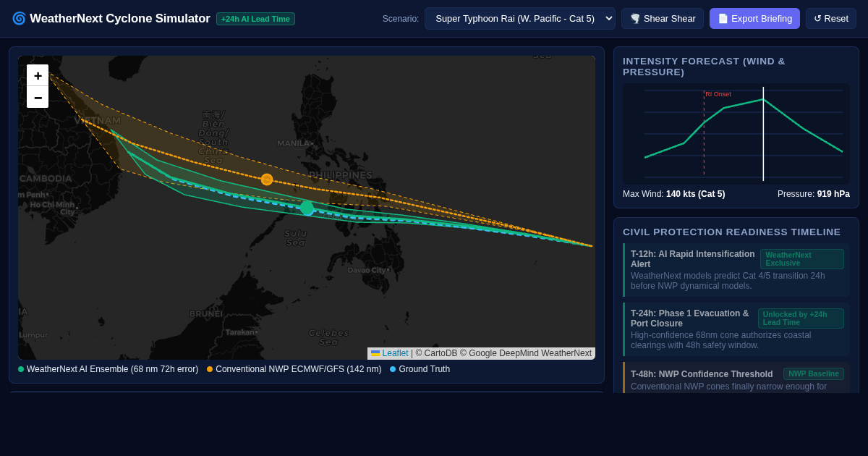The image size is (868, 456).
Task: Click the Export Briefing button
Action: tap(754, 18)
